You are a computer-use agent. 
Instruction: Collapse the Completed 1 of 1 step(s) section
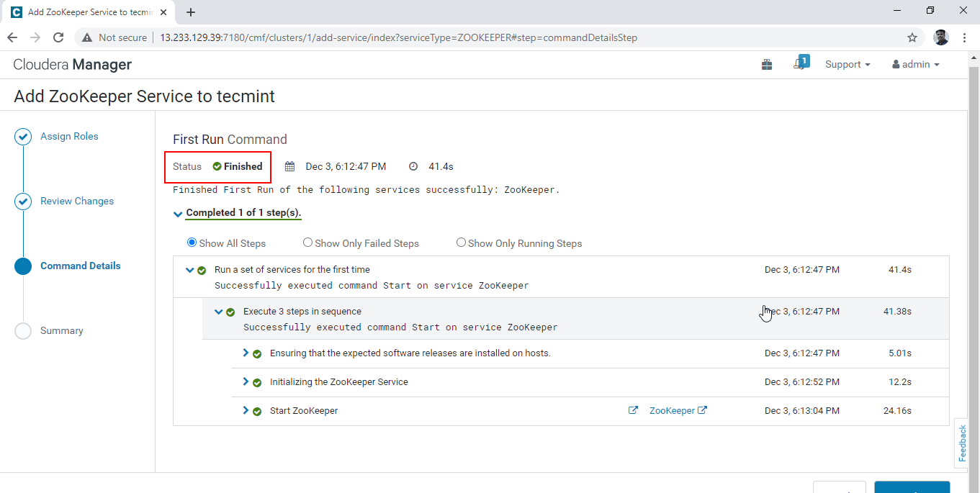pos(178,214)
